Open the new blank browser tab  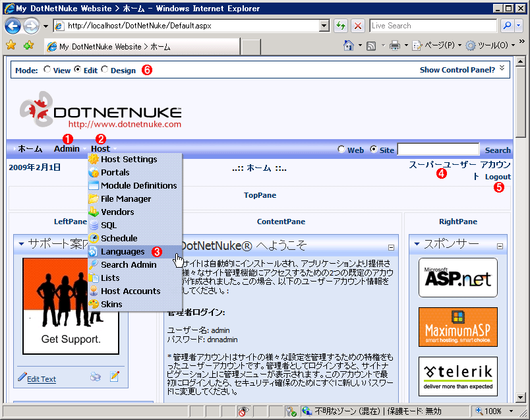tap(250, 46)
